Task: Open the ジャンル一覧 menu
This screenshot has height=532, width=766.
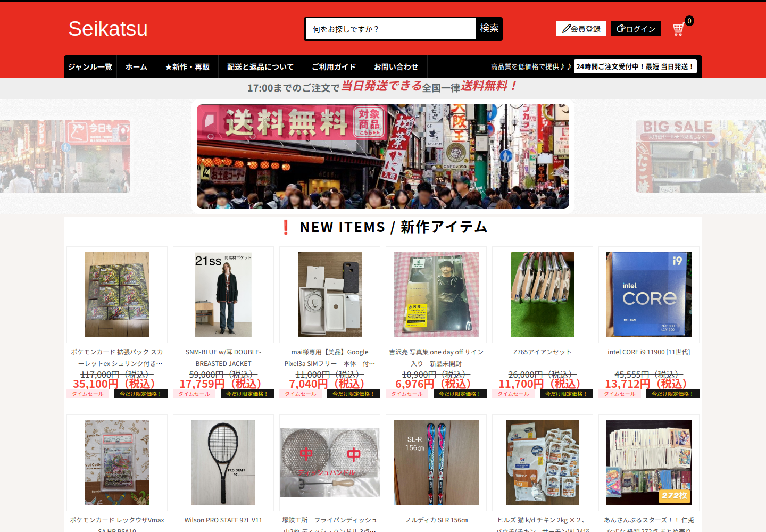Action: pos(90,67)
